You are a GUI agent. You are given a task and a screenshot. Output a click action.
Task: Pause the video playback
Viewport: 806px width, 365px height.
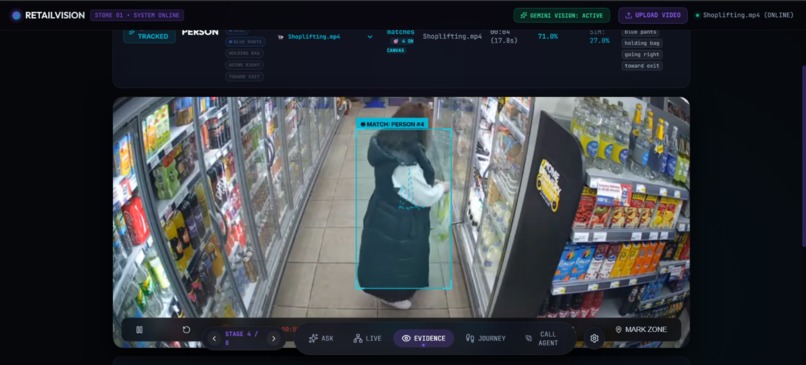(139, 330)
